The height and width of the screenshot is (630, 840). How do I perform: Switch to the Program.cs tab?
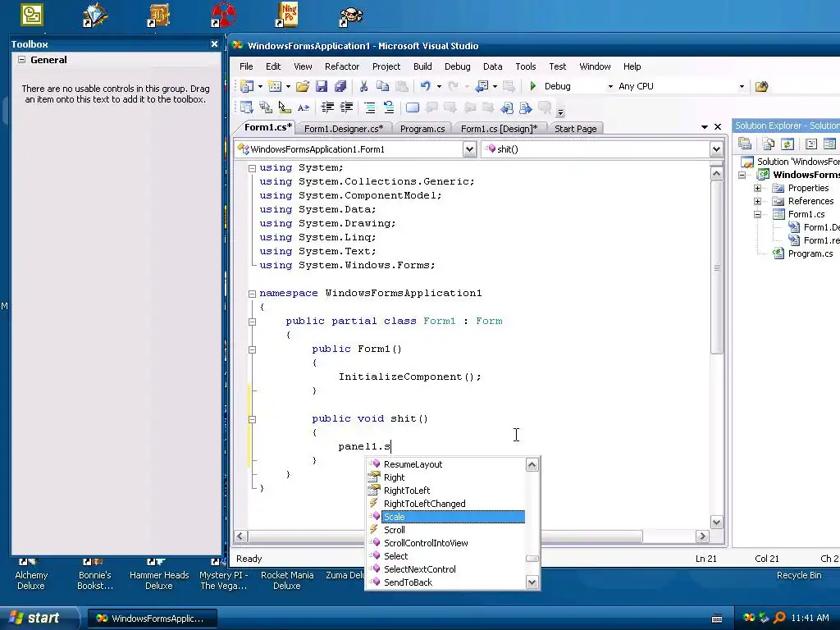click(422, 129)
